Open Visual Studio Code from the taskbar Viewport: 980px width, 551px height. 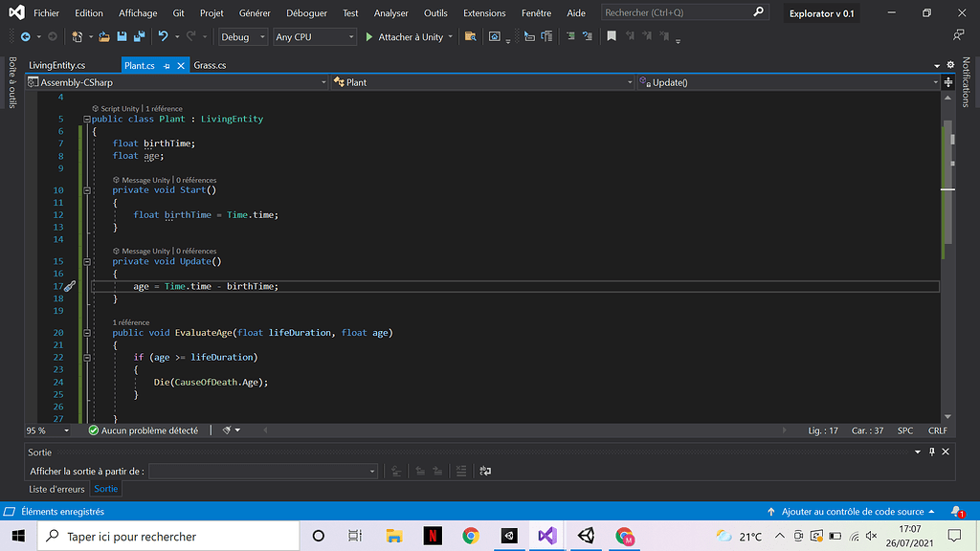coord(546,536)
